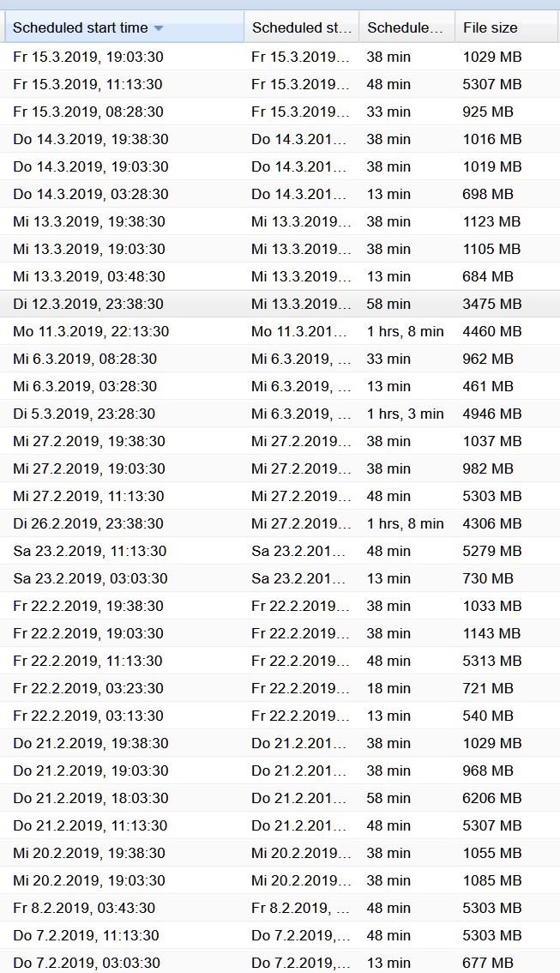Click the sort arrow on Scheduled start time

coord(158,28)
